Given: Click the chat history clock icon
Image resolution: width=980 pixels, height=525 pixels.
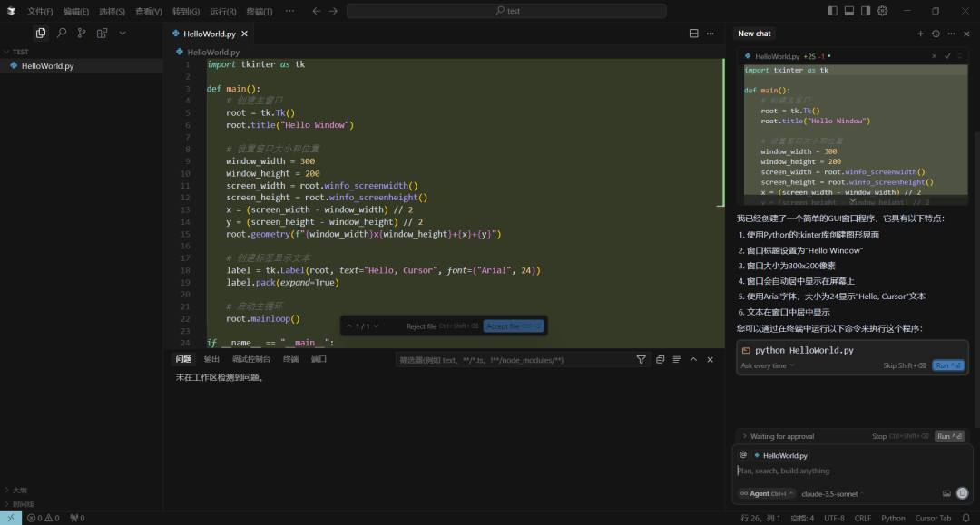Looking at the screenshot, I should point(936,34).
